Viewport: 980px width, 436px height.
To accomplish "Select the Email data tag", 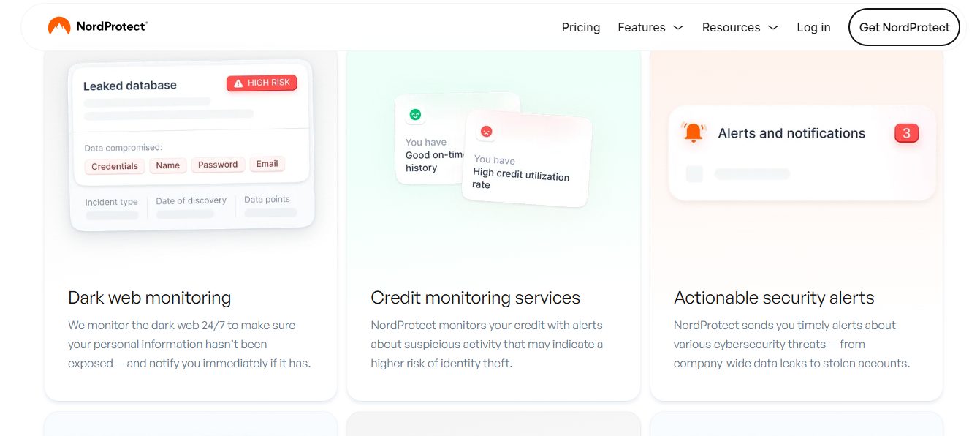I will (x=267, y=164).
